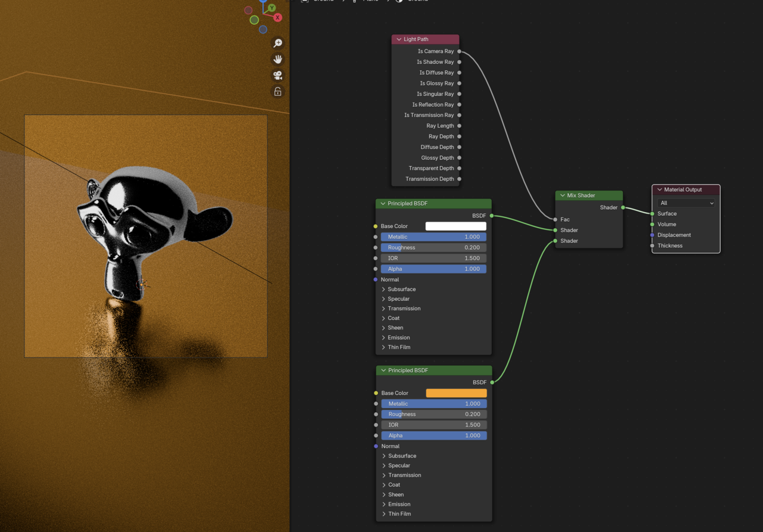Collapse the white-colored Principled BSDF node
This screenshot has height=532, width=763.
[383, 204]
